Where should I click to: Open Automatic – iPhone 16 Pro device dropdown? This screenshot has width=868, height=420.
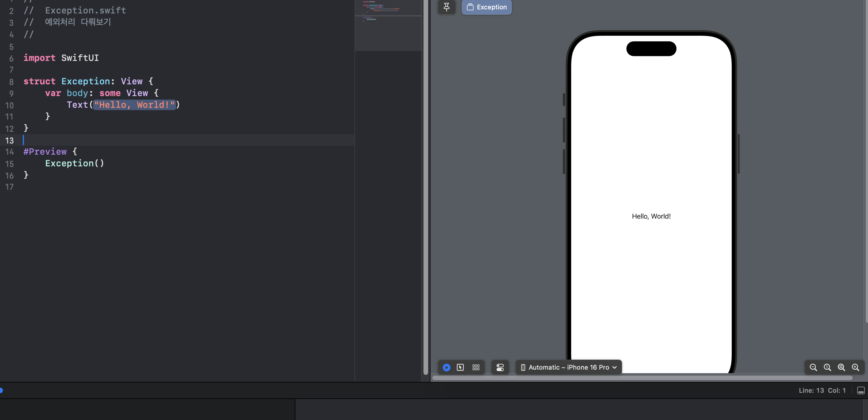569,367
